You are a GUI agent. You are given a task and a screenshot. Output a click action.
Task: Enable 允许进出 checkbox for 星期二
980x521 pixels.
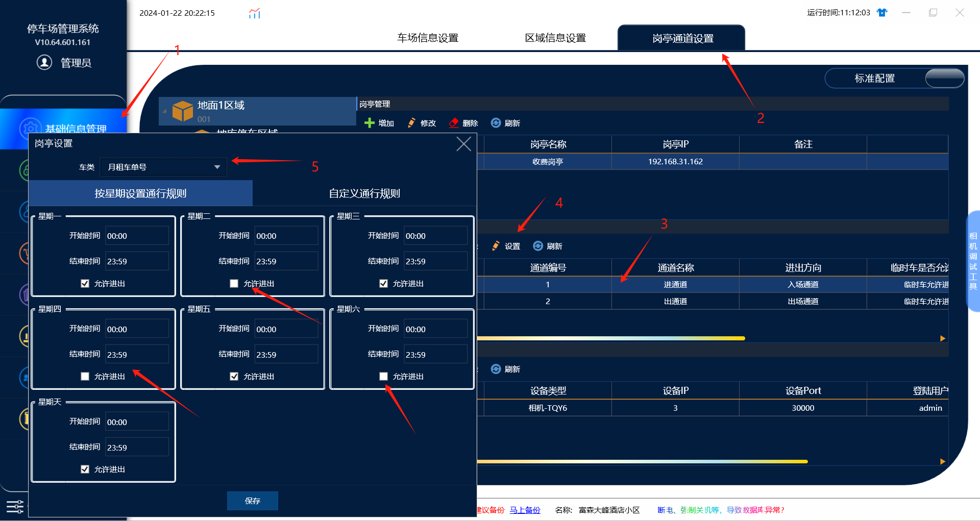point(234,283)
